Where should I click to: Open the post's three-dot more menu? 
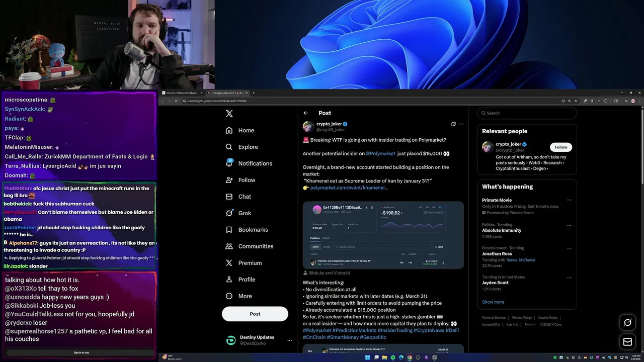point(461,124)
